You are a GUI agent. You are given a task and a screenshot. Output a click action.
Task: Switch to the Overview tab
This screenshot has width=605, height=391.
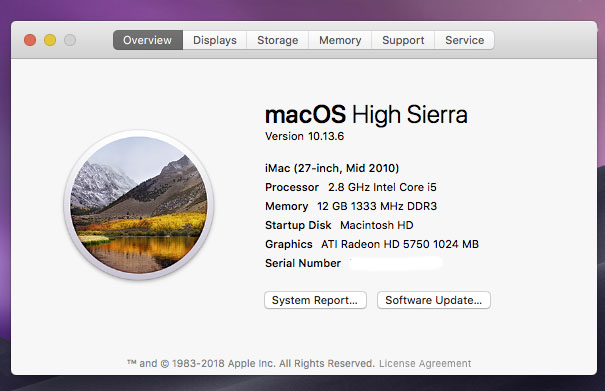[x=148, y=40]
